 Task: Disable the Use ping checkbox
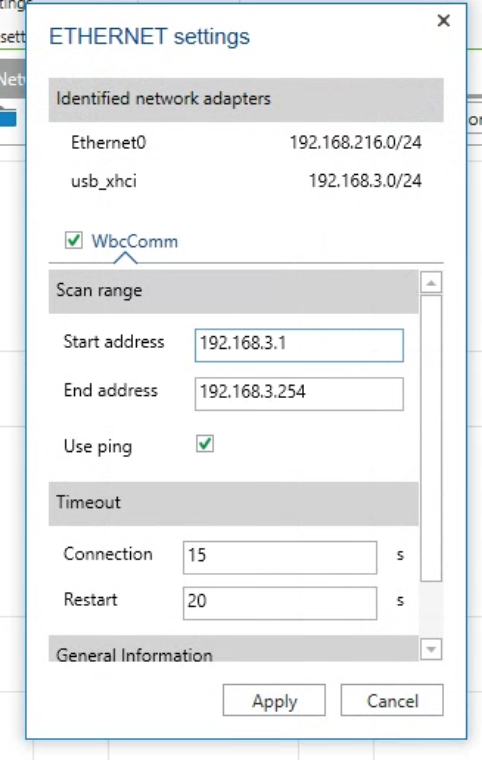[x=205, y=443]
